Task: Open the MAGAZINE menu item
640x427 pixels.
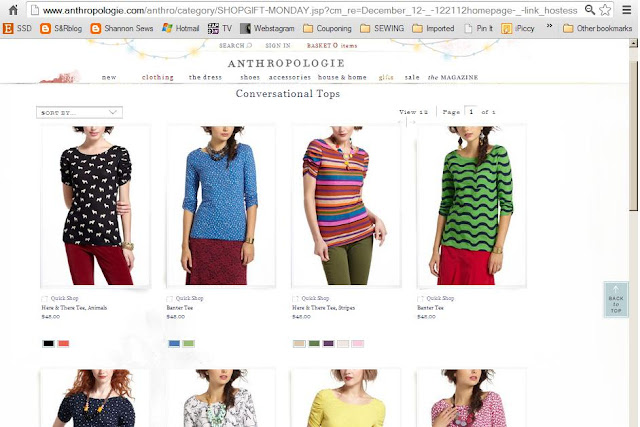Action: pyautogui.click(x=453, y=77)
